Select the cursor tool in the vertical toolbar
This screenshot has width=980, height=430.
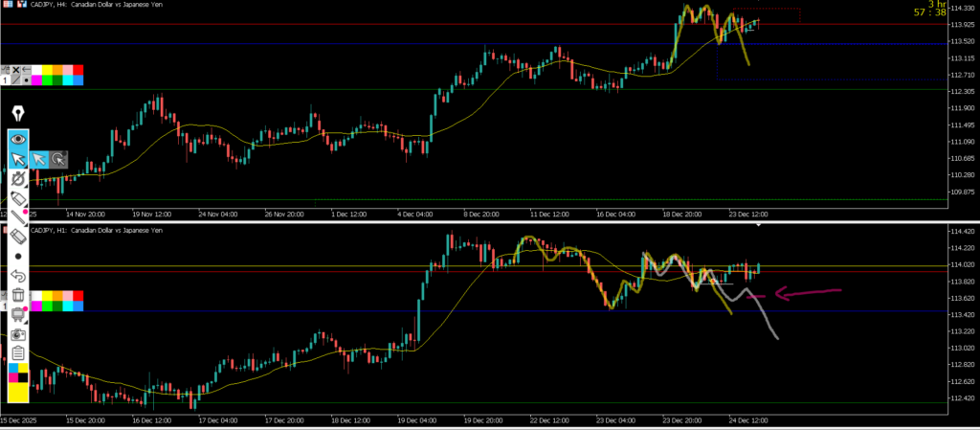pos(18,159)
